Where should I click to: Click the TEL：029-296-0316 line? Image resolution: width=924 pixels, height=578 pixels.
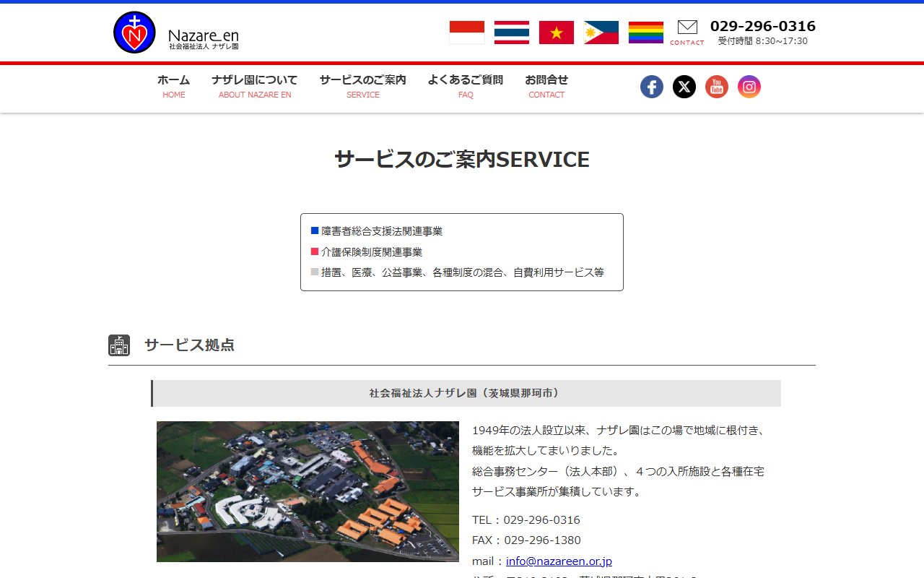tap(526, 520)
